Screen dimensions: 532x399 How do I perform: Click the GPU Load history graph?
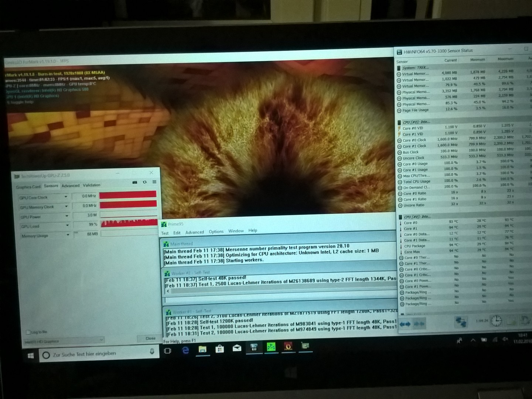pos(129,222)
